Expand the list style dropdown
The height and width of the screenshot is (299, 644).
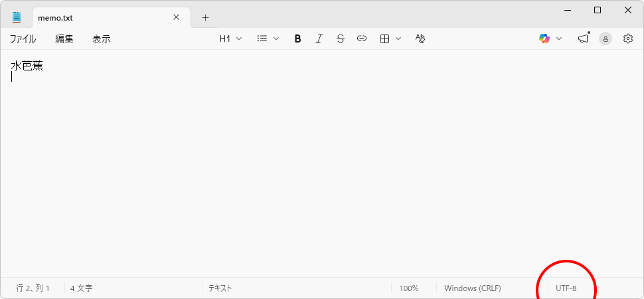268,39
